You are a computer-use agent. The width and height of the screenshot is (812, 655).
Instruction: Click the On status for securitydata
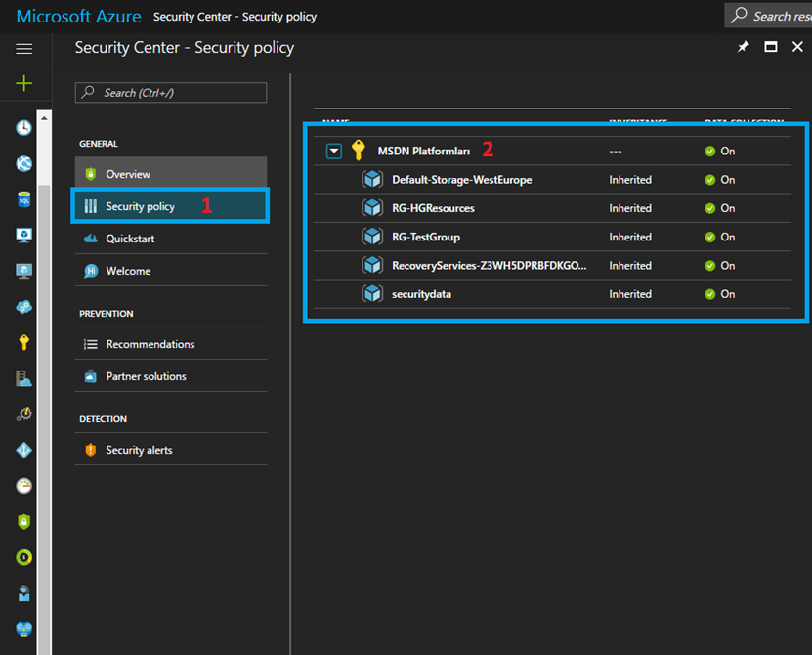point(720,294)
